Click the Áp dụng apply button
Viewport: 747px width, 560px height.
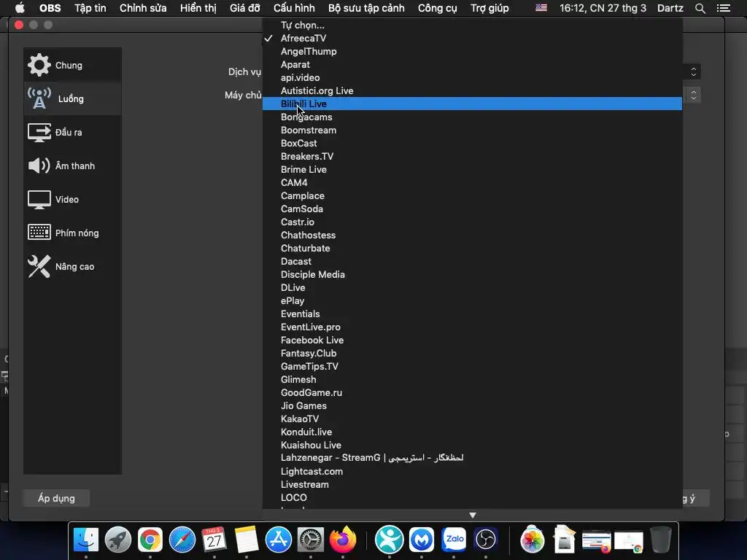click(x=56, y=498)
